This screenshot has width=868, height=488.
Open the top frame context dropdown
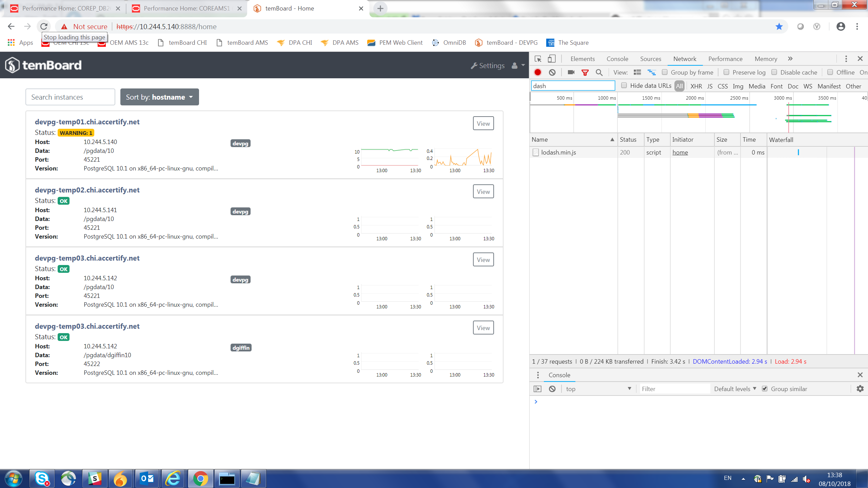coord(598,388)
